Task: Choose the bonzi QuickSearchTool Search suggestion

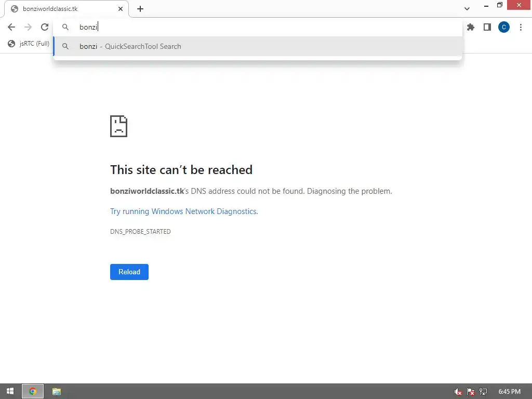Action: [x=258, y=46]
